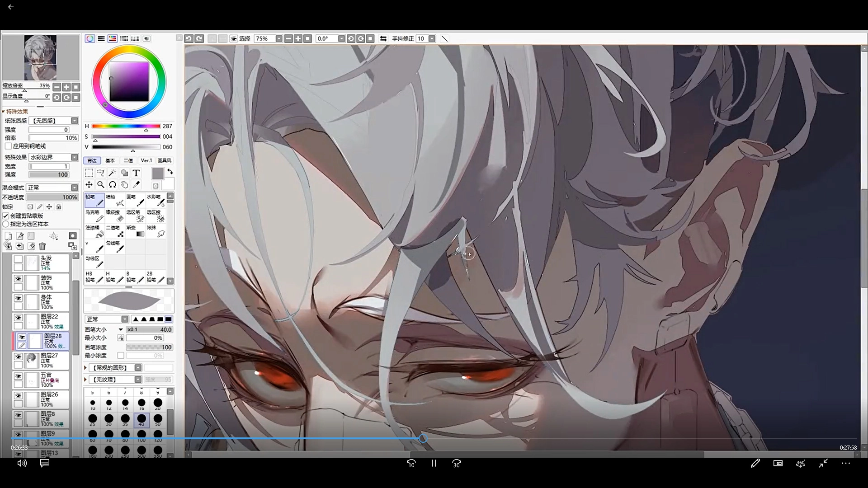Screen dimensions: 868x488
Task: Switch to the Ver.1 tool tab
Action: [146, 161]
